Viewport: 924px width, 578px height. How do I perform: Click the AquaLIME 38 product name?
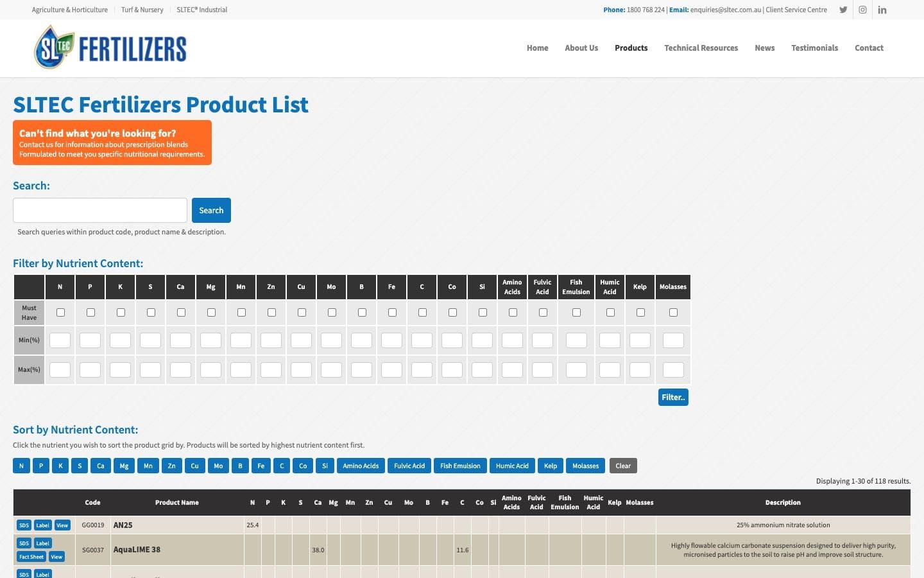137,550
